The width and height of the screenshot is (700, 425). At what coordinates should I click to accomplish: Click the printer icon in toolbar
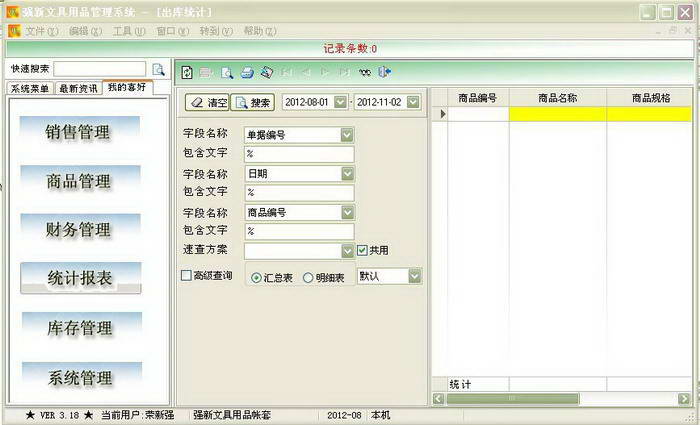[247, 72]
